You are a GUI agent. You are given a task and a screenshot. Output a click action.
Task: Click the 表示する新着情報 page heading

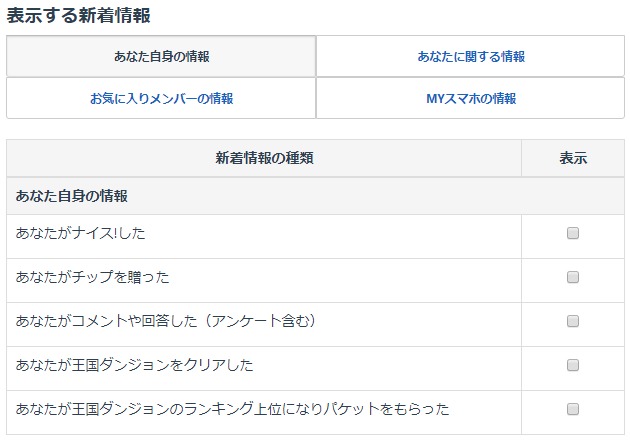(x=78, y=16)
